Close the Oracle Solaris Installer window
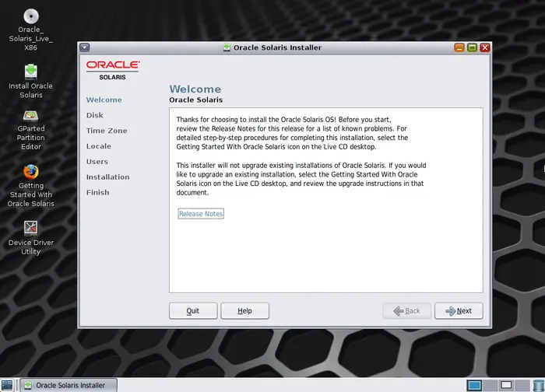This screenshot has width=545, height=392. tap(485, 47)
